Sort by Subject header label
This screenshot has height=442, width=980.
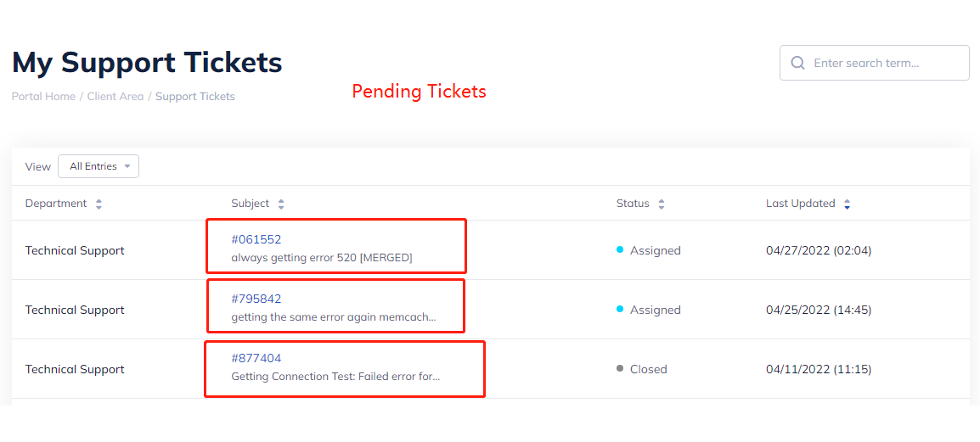pyautogui.click(x=251, y=204)
